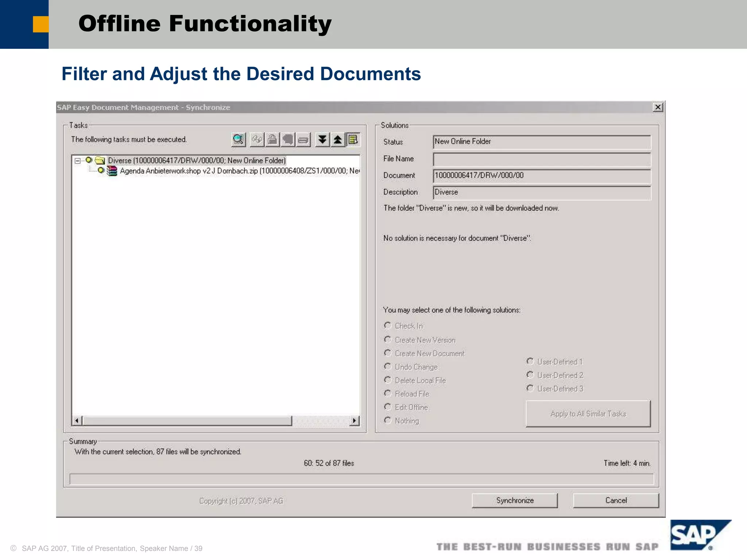Viewport: 747px width, 560px height.
Task: Click the status circle beside the Diverse folder
Action: [89, 160]
